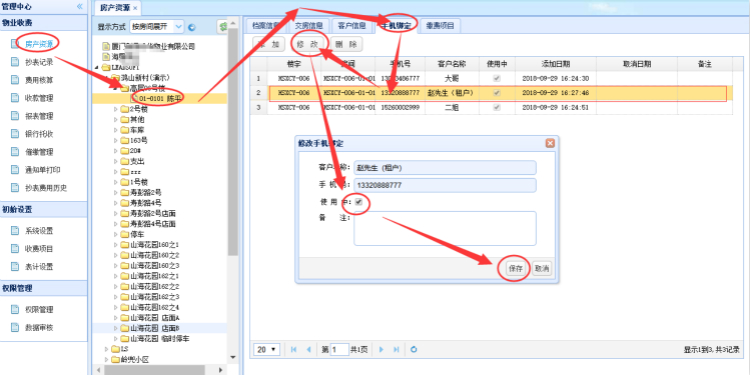
Task: Go to next page arrow icon
Action: click(381, 350)
